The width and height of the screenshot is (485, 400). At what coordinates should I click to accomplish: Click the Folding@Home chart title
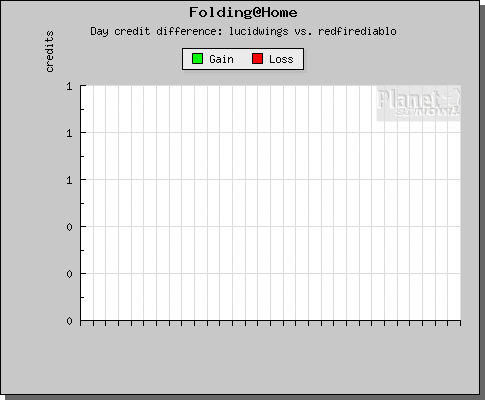tap(243, 13)
